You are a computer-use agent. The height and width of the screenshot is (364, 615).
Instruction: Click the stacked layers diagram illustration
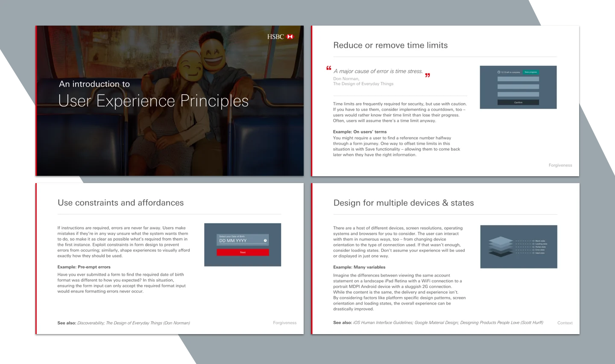click(x=501, y=247)
